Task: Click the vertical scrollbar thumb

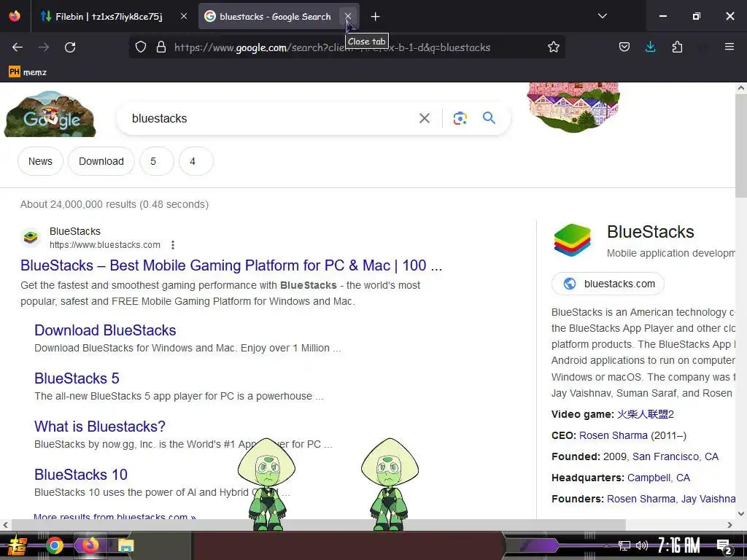Action: [x=741, y=145]
